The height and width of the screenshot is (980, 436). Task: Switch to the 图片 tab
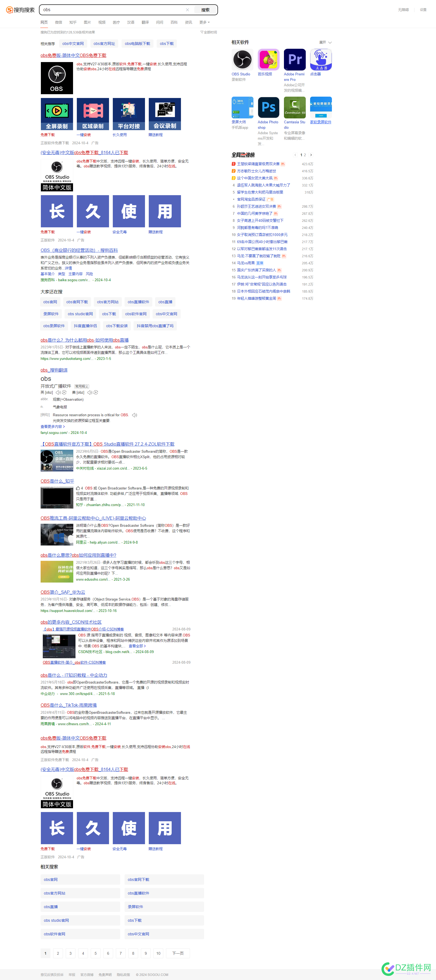87,22
